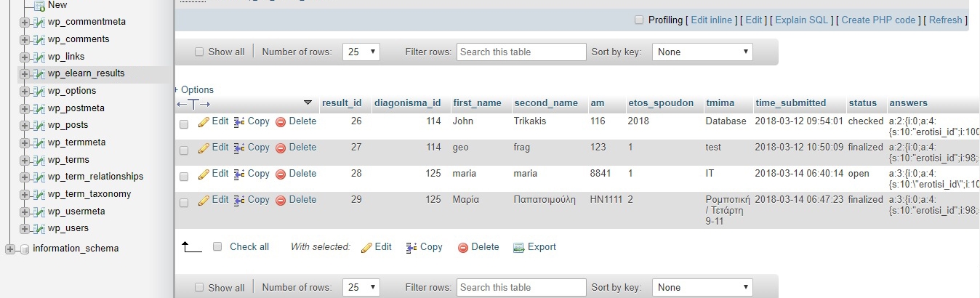Click the Explain SQL link
The image size is (980, 298).
(x=802, y=20)
